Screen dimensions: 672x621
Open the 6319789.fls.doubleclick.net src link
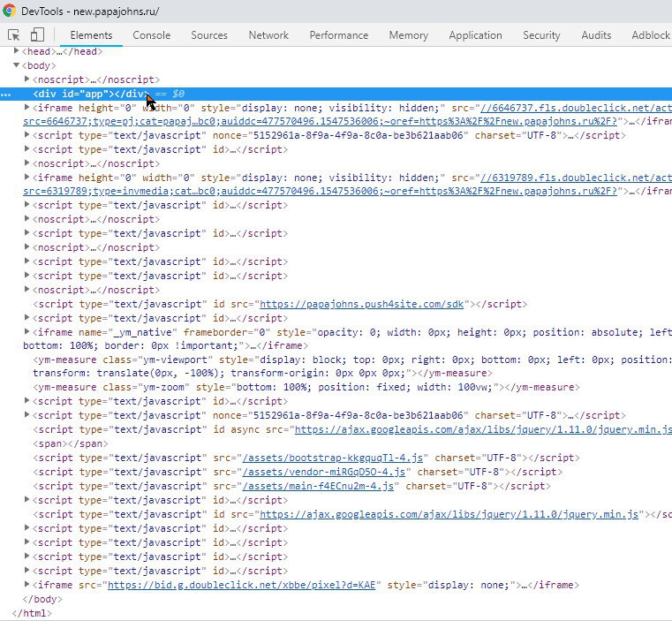(576, 178)
